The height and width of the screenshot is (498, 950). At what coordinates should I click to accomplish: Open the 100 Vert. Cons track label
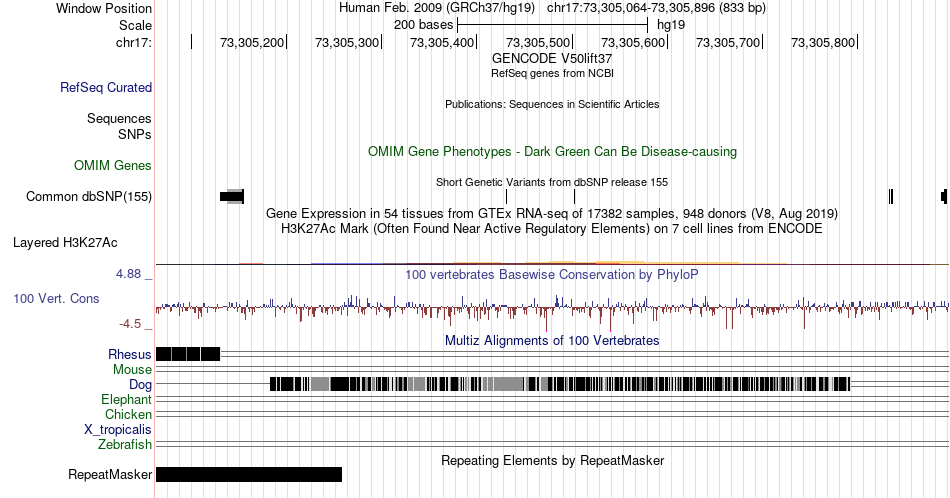(56, 298)
